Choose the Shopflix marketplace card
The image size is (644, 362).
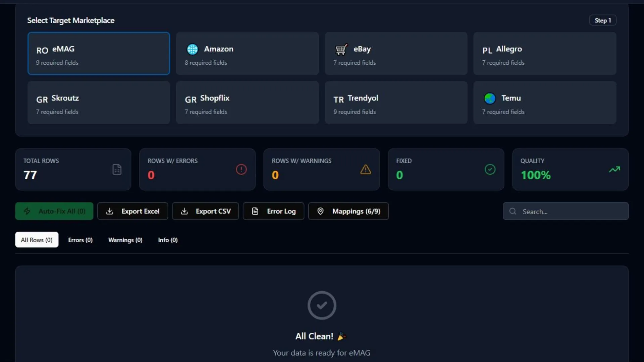(x=247, y=103)
